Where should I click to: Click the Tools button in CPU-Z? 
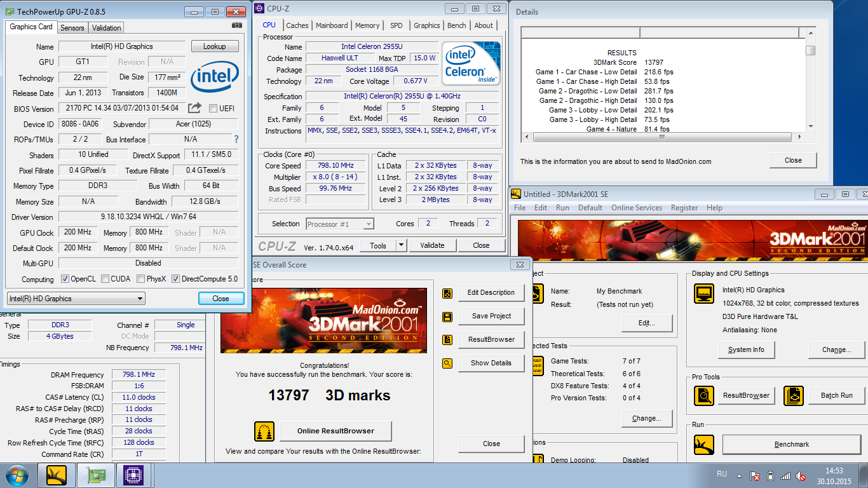(378, 246)
